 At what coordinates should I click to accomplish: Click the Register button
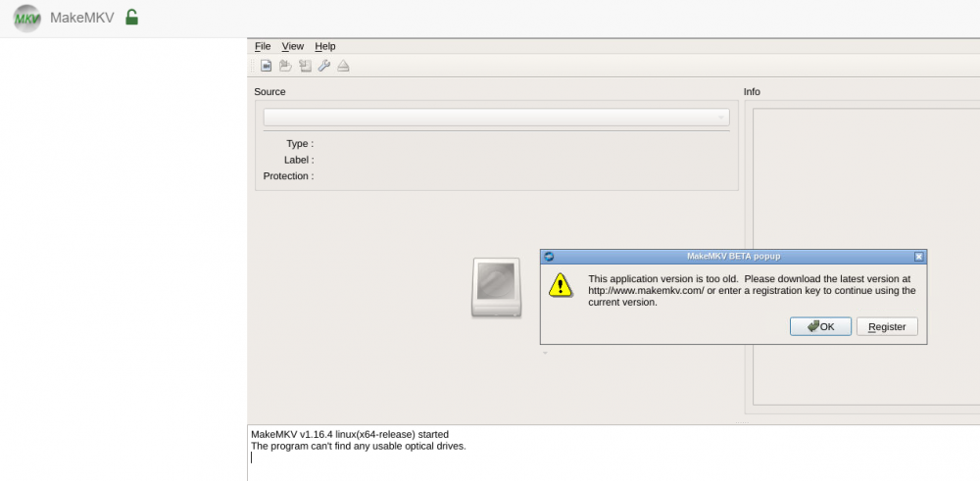pos(887,326)
